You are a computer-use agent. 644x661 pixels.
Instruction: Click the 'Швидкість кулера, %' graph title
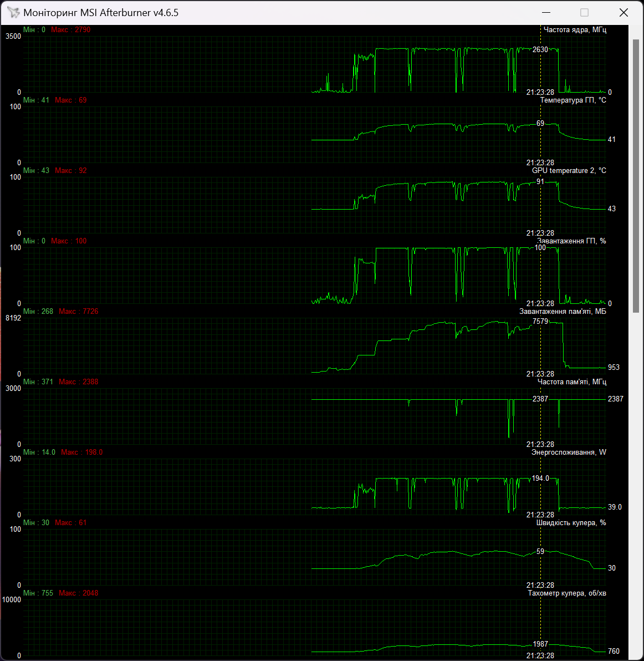click(571, 522)
